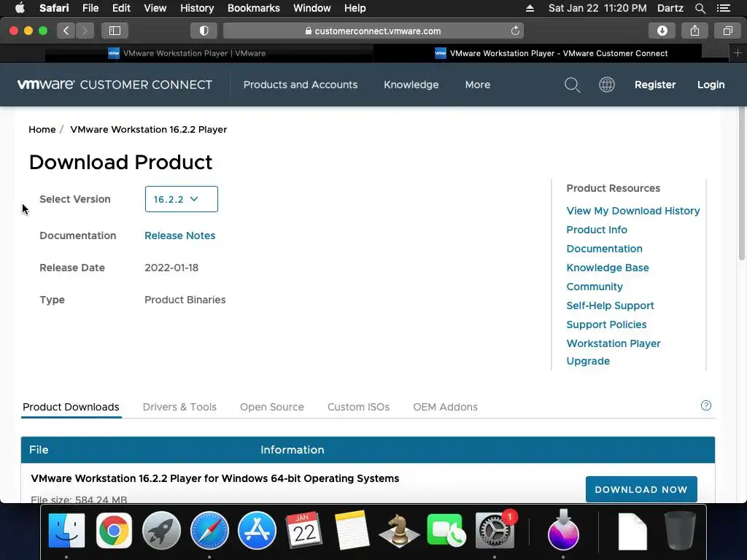
Task: Click the Register link
Action: pos(655,85)
